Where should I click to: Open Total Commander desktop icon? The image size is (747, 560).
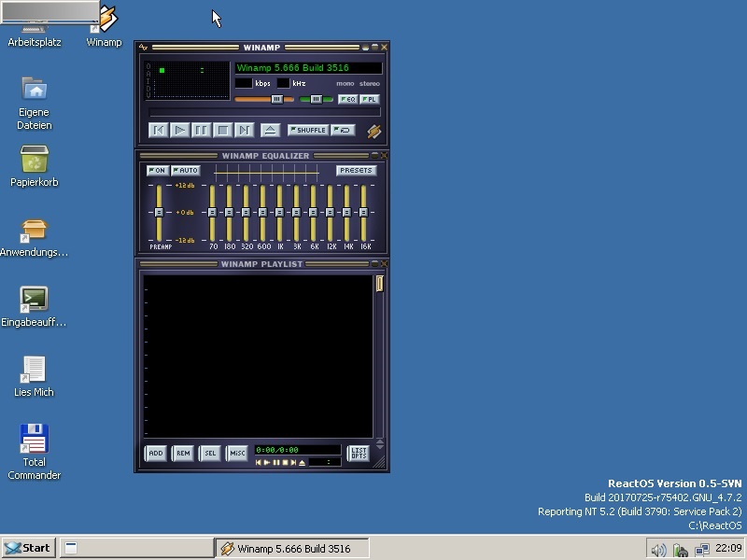point(35,440)
